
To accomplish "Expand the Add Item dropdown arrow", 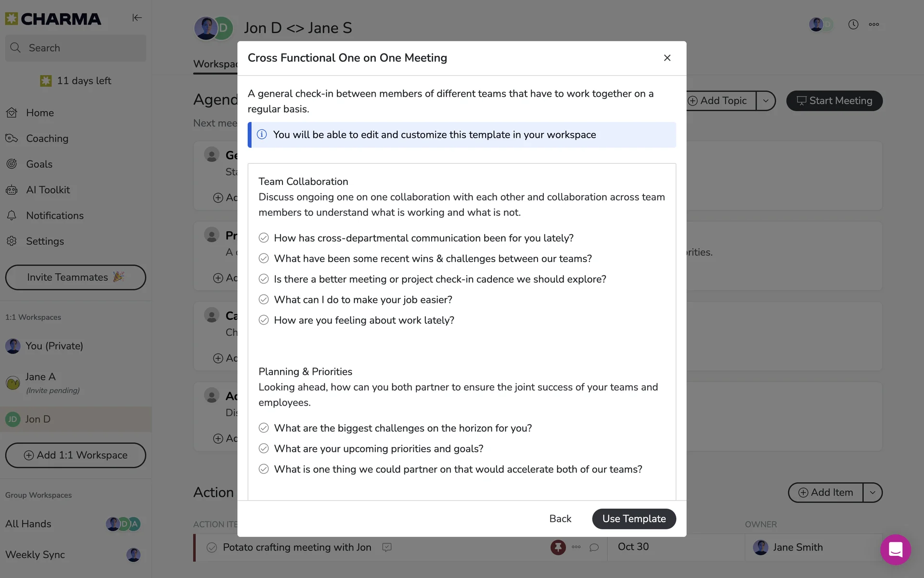I will (x=872, y=492).
